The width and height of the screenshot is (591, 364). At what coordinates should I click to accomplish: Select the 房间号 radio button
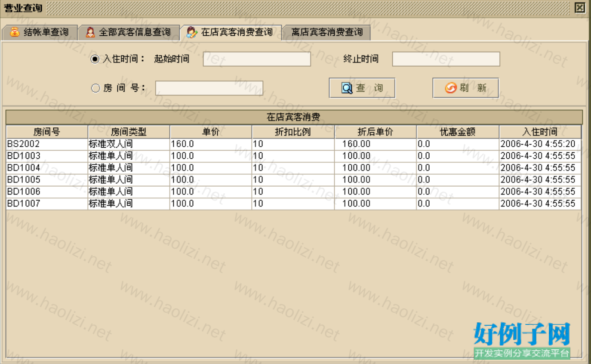pos(95,88)
